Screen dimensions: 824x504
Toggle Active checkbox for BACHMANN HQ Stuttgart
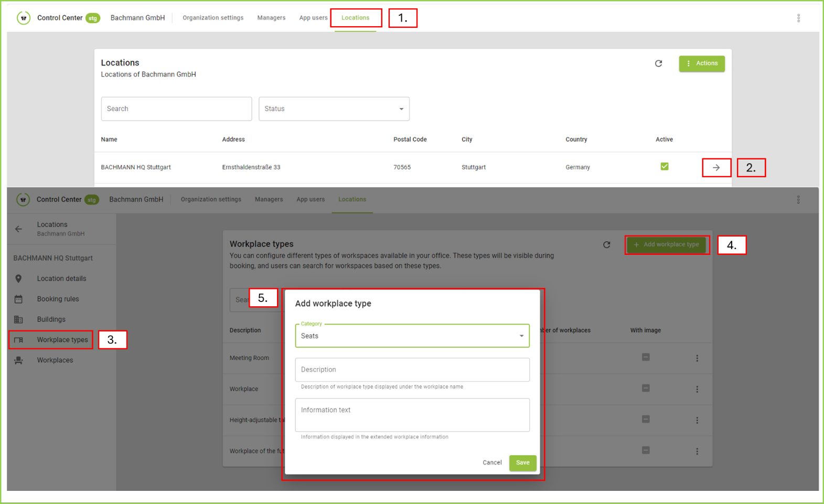[x=664, y=167]
